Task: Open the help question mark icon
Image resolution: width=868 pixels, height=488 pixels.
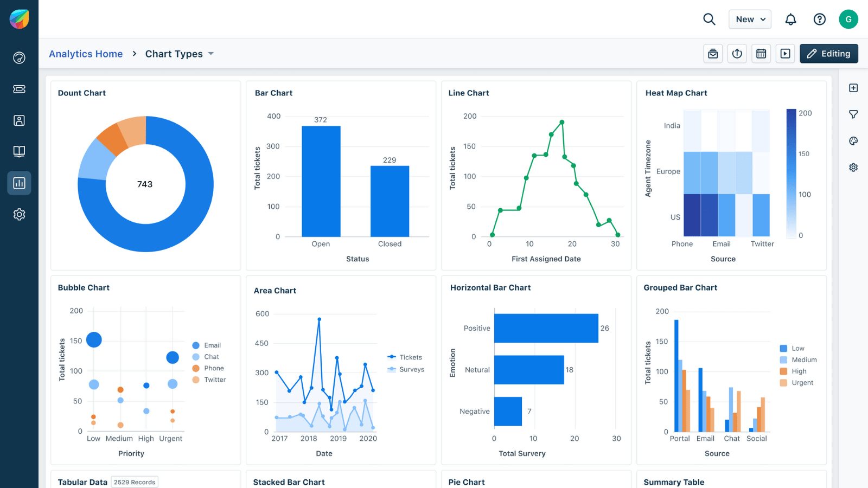Action: click(x=819, y=20)
